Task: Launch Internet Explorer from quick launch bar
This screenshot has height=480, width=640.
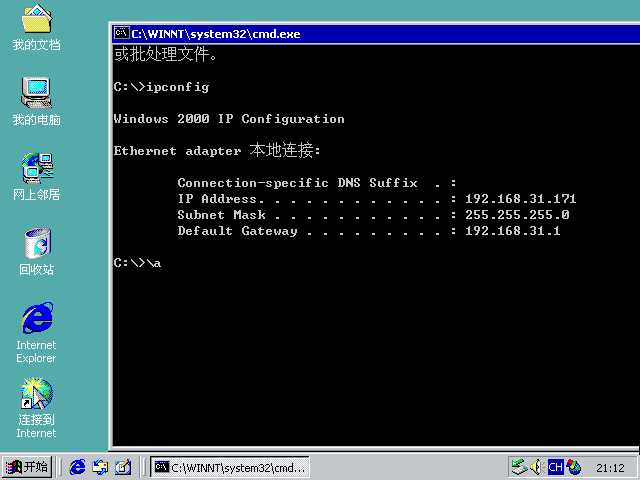Action: [x=77, y=467]
